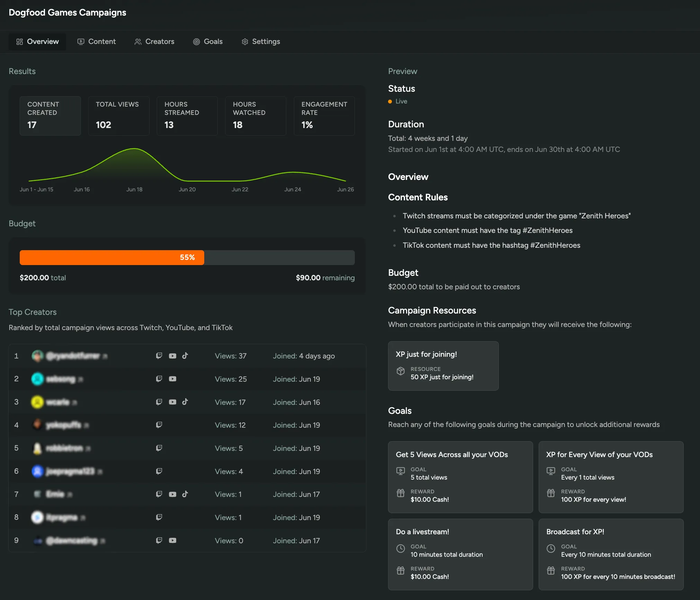The width and height of the screenshot is (700, 600).
Task: Click YouTube icon in rank 7 row
Action: click(x=172, y=494)
